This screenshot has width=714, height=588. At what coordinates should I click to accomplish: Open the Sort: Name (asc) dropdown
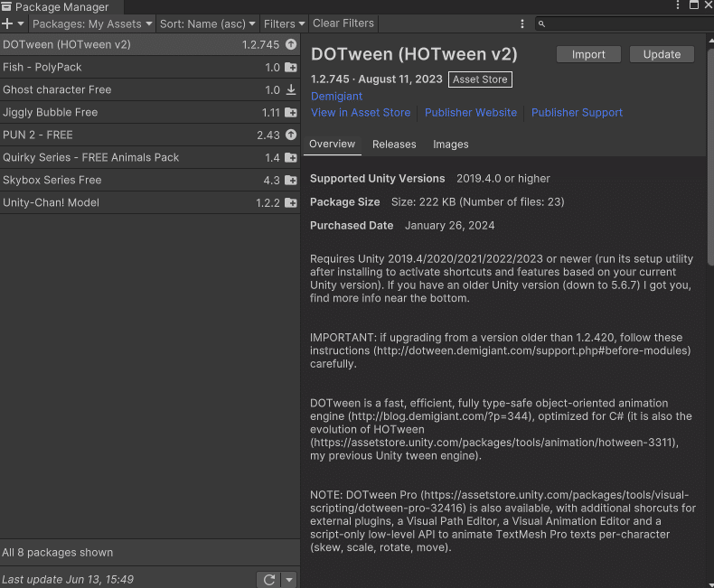[x=207, y=23]
